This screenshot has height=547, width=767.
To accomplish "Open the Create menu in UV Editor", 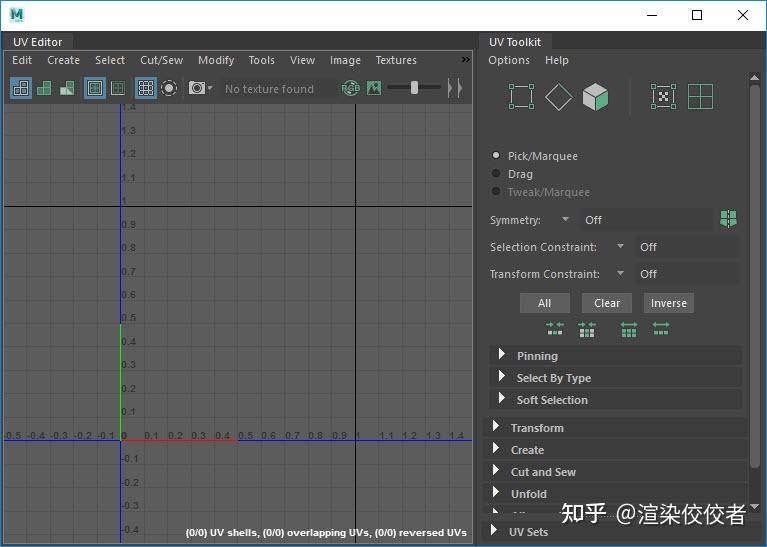I will click(63, 60).
